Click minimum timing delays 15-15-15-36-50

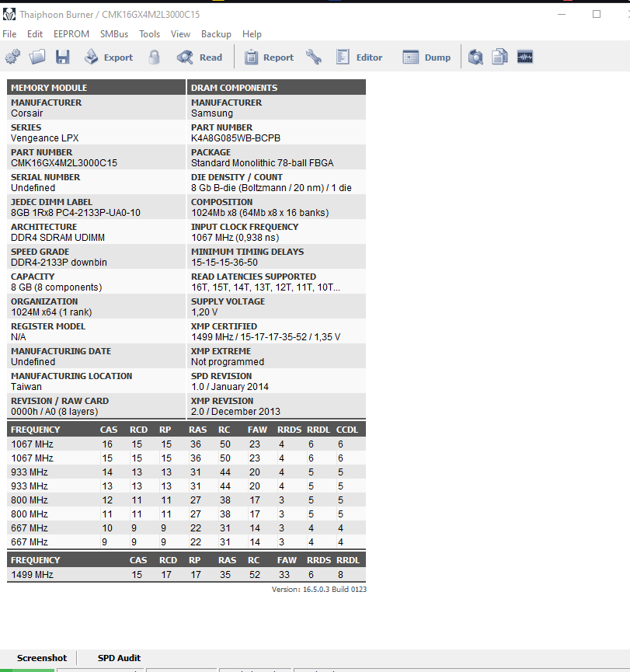(225, 263)
